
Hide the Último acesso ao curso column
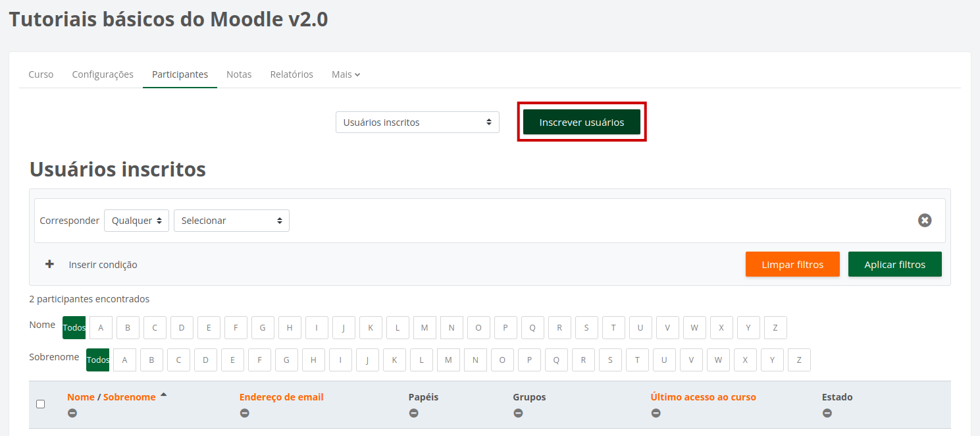656,413
